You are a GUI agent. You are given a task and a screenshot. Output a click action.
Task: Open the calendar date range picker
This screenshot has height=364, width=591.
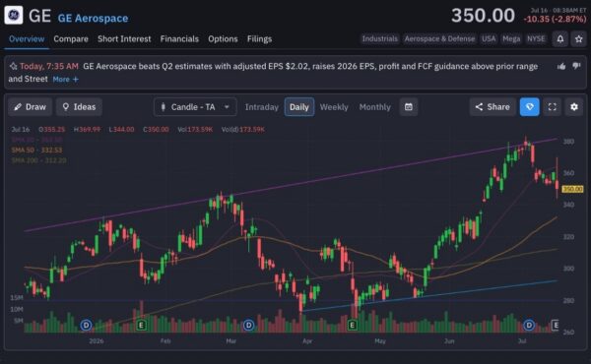pyautogui.click(x=408, y=107)
